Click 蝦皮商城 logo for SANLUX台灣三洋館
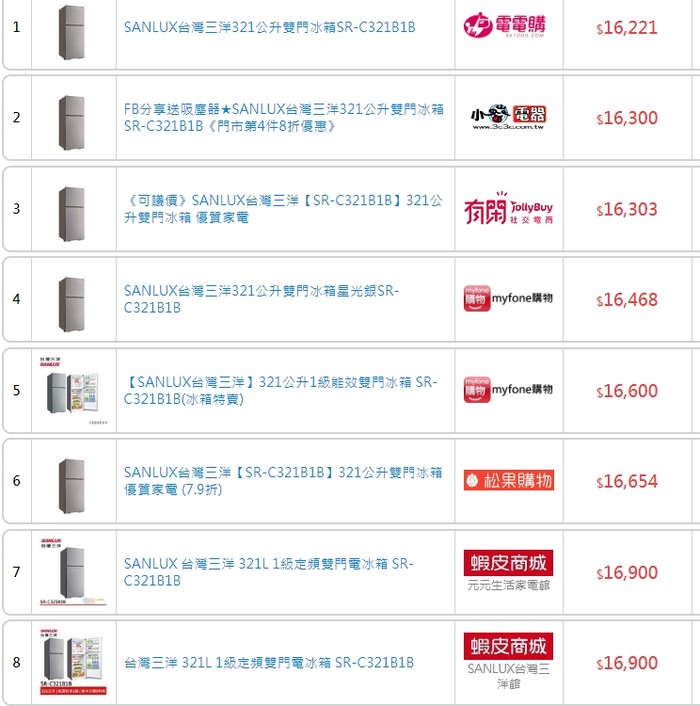The image size is (700, 706). tap(508, 645)
